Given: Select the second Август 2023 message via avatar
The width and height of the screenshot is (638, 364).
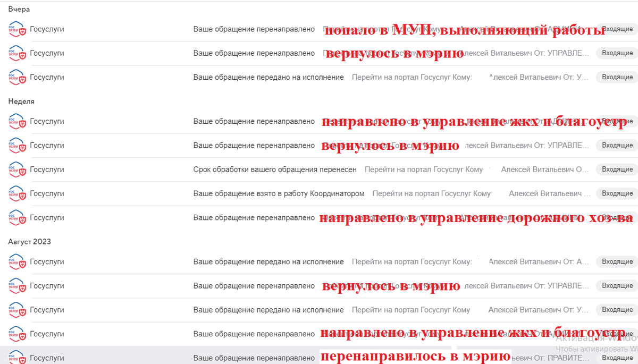Looking at the screenshot, I should (x=17, y=285).
